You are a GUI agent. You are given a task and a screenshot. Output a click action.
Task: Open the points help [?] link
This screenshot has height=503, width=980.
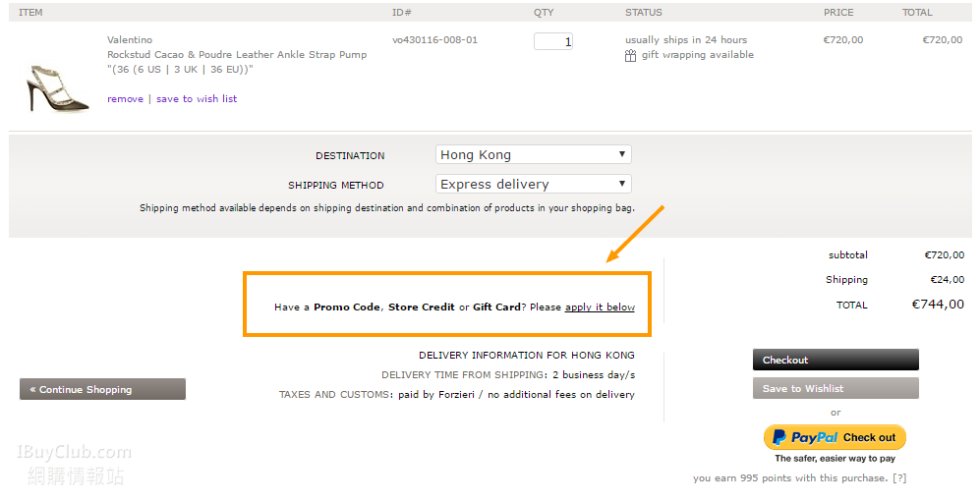[x=899, y=478]
